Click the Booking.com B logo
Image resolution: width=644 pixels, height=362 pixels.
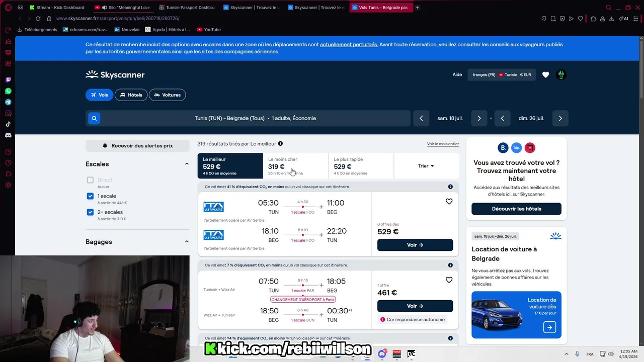click(503, 148)
